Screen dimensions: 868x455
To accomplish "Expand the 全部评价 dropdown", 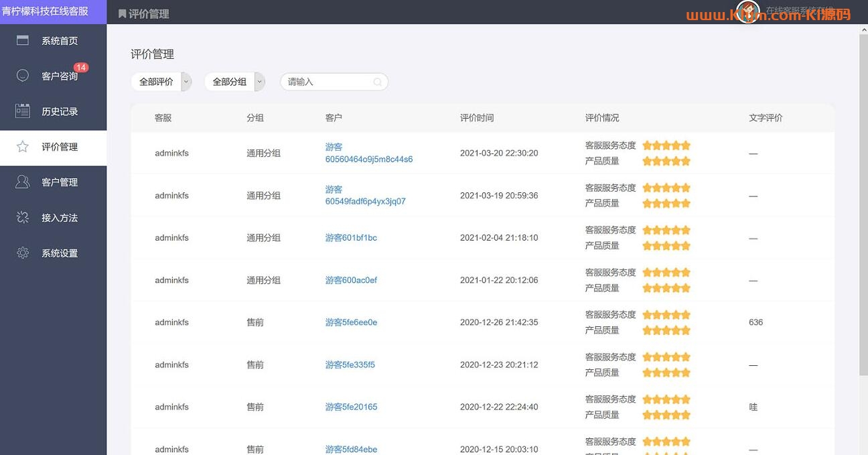I will pos(161,82).
